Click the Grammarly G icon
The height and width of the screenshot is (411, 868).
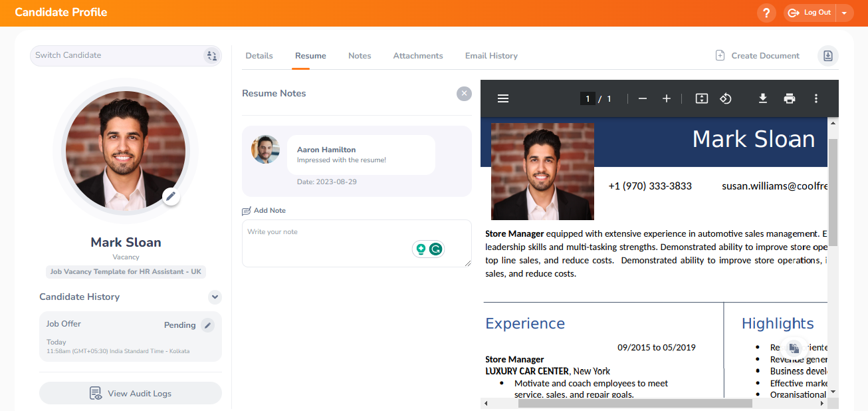pos(436,249)
